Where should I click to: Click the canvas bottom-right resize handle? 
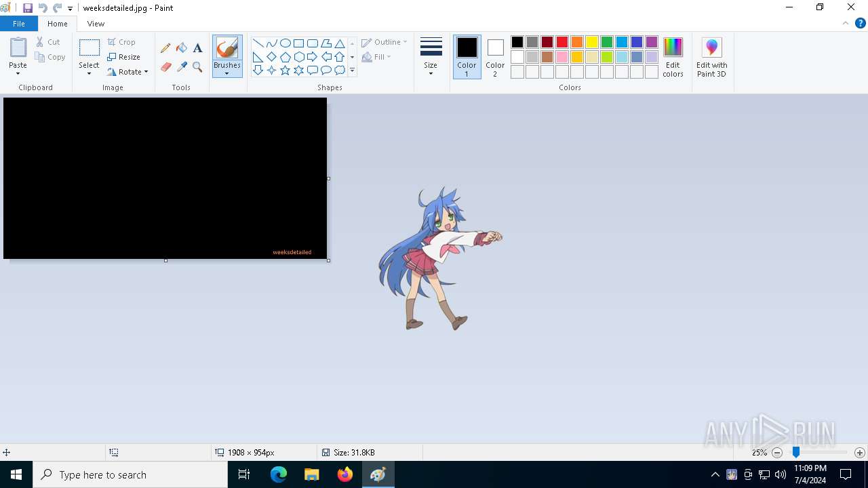pyautogui.click(x=328, y=260)
